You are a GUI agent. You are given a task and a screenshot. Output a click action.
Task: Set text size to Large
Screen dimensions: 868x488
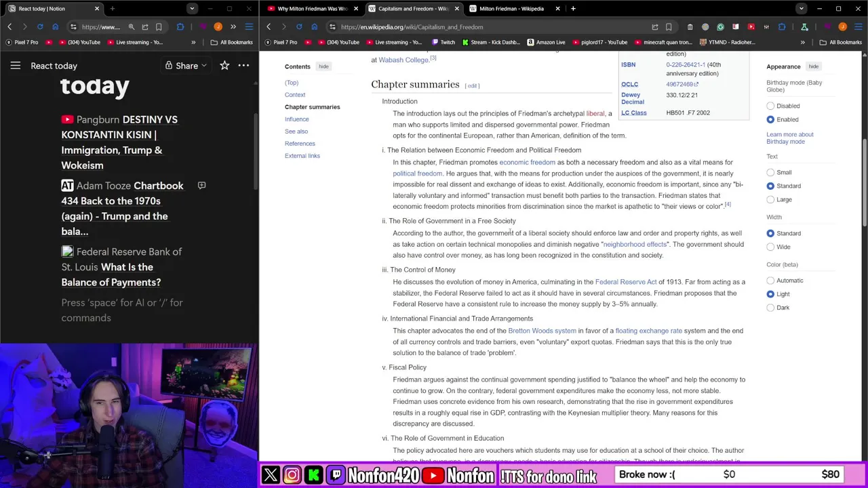point(770,199)
